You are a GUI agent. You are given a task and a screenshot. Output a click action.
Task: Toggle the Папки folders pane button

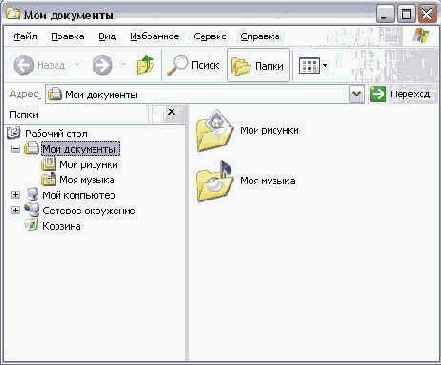258,65
